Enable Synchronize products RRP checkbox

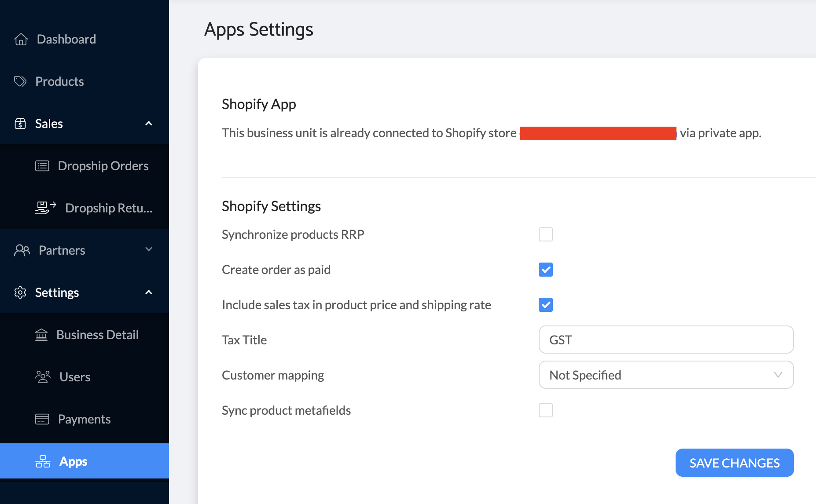546,234
